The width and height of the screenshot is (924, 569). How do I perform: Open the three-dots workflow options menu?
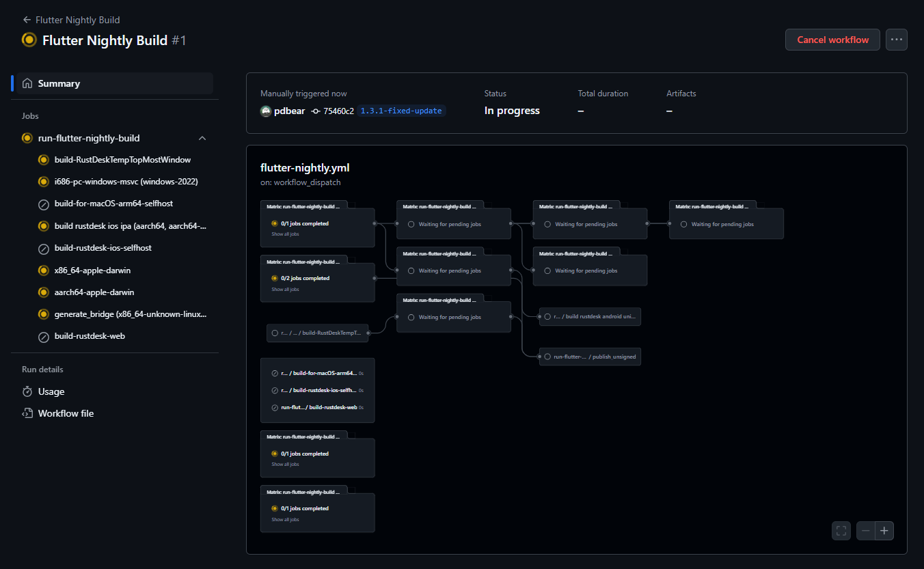coord(897,40)
